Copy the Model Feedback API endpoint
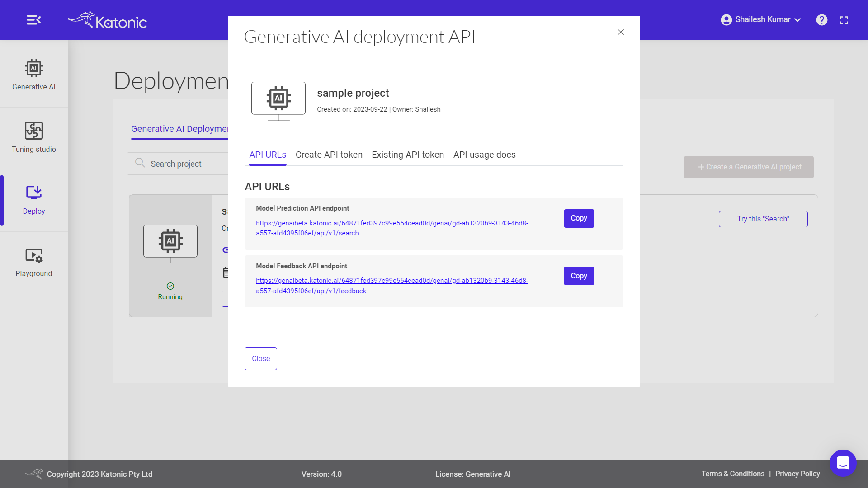This screenshot has height=488, width=868. coord(579,275)
